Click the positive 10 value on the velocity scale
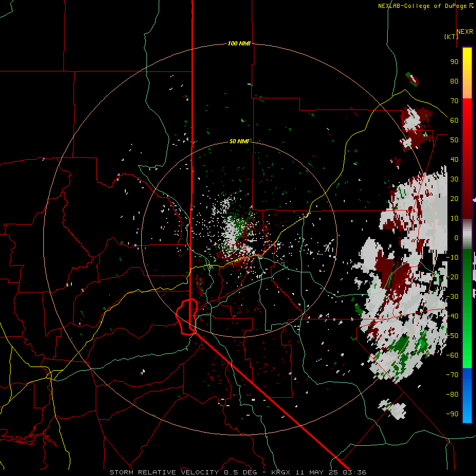476x476 pixels. click(454, 218)
